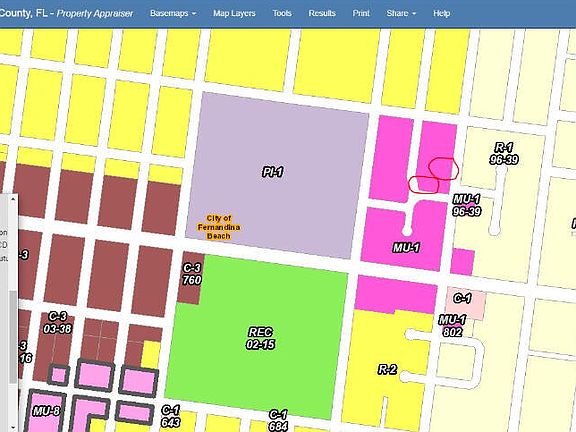Click the side panel scrollbar thumb
The width and height of the screenshot is (576, 432).
point(13,337)
